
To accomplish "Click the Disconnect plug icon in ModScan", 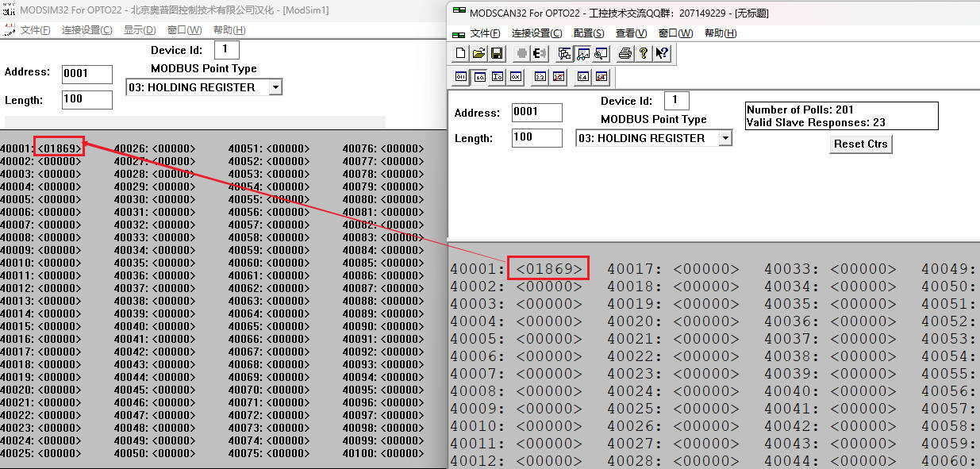I will point(540,53).
